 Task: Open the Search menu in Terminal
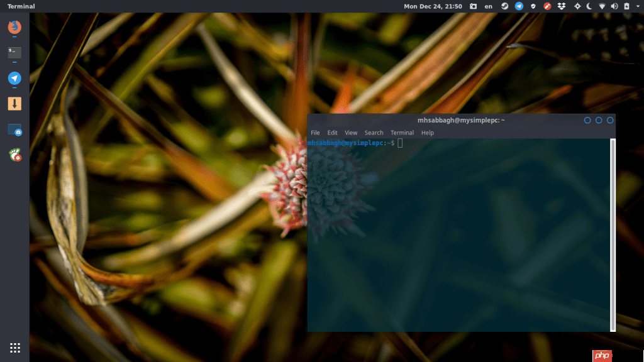374,133
